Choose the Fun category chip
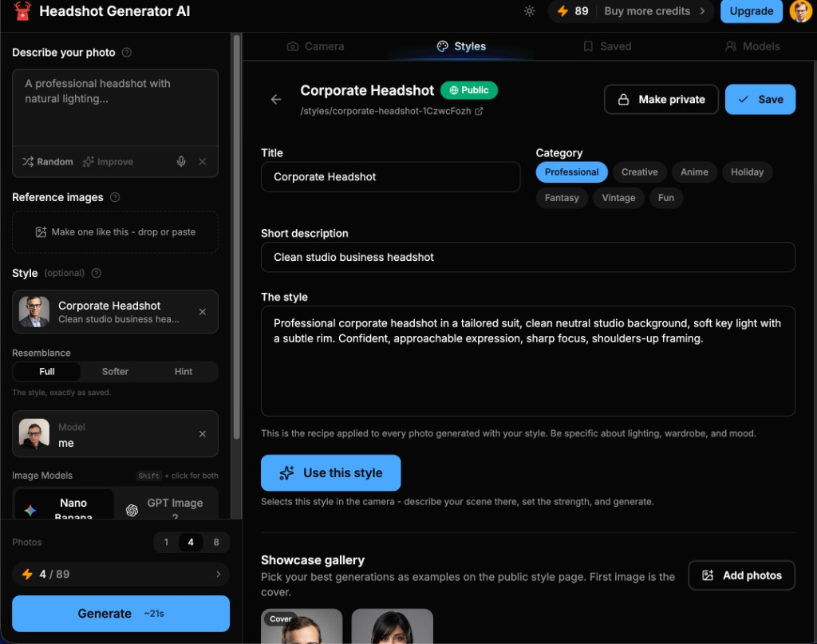 (x=666, y=198)
